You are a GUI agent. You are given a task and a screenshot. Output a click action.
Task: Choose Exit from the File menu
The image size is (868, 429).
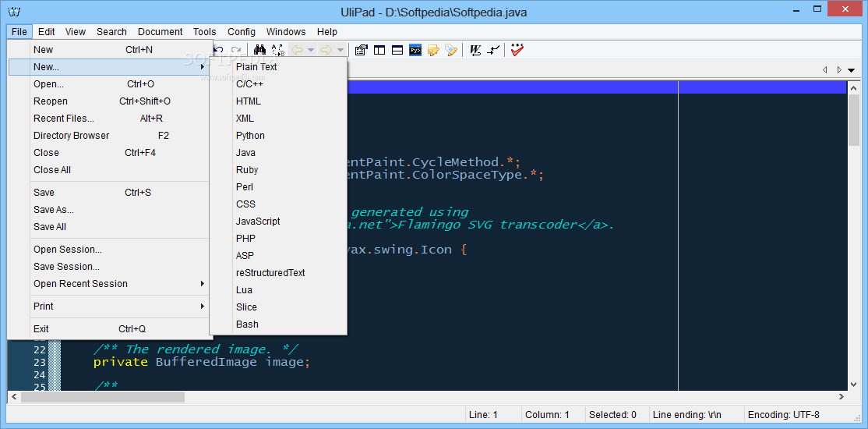click(109, 328)
